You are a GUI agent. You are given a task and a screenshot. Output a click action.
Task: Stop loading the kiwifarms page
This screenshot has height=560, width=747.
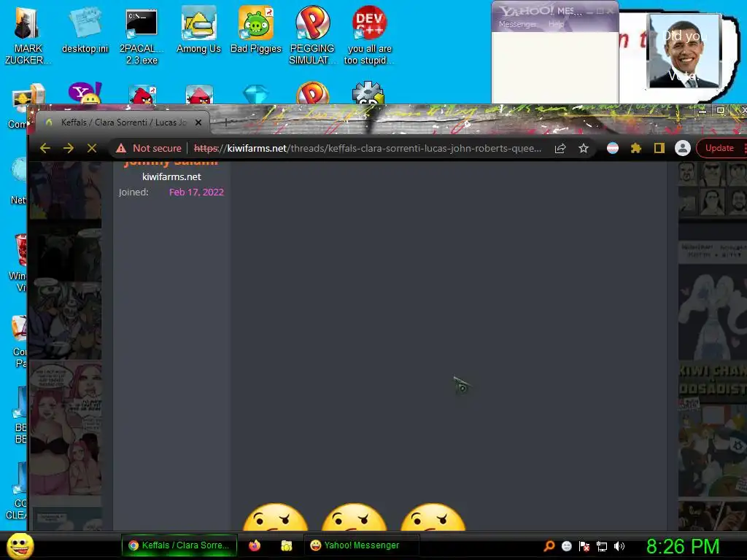[x=92, y=148]
